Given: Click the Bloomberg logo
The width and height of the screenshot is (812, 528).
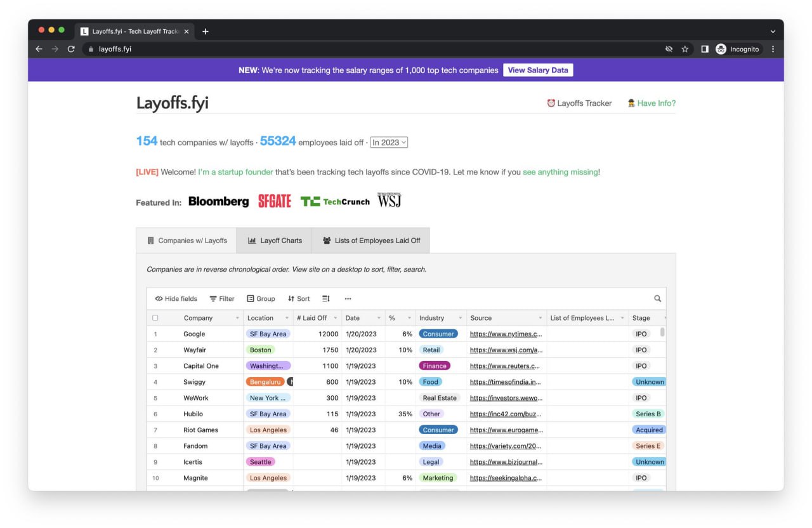Looking at the screenshot, I should [219, 201].
